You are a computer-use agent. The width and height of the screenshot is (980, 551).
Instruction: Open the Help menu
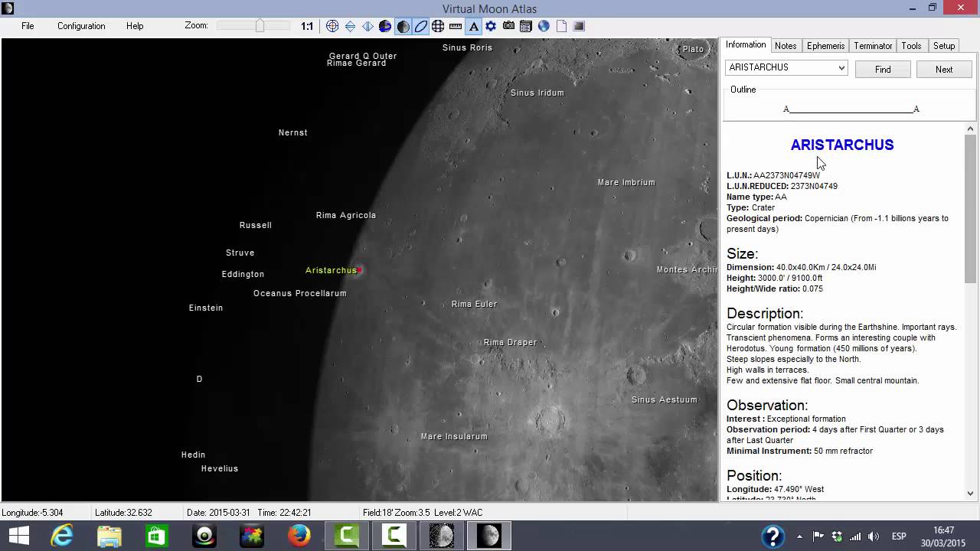(135, 26)
